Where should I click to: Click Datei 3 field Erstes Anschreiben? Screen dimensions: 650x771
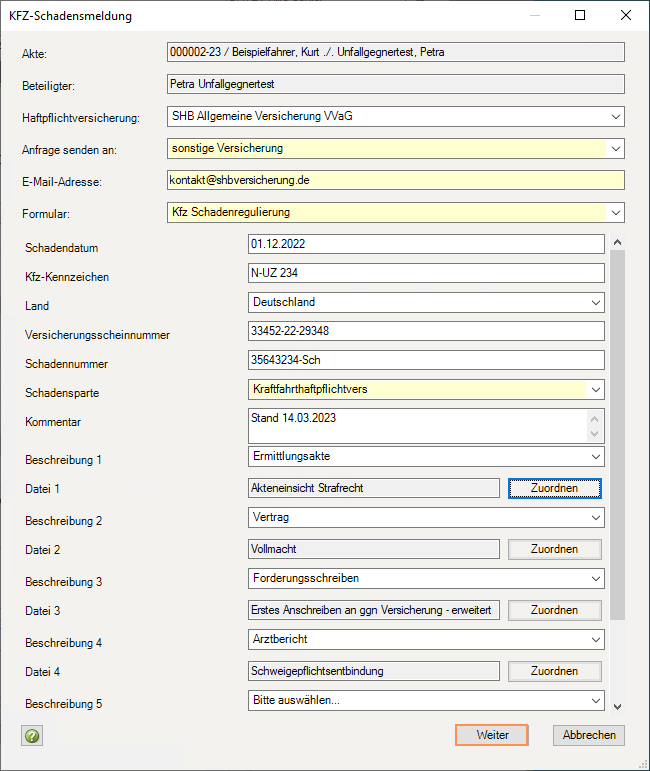click(x=374, y=610)
